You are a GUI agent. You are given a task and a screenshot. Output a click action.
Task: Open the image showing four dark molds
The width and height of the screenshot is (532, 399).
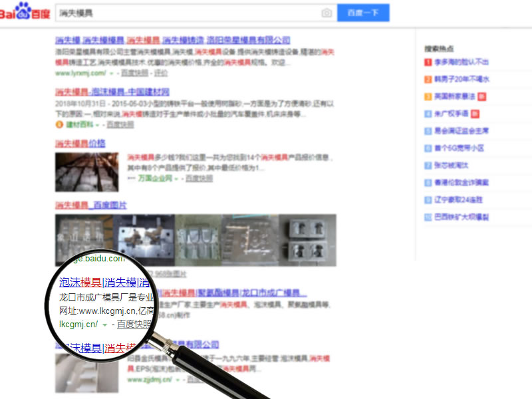tap(307, 240)
